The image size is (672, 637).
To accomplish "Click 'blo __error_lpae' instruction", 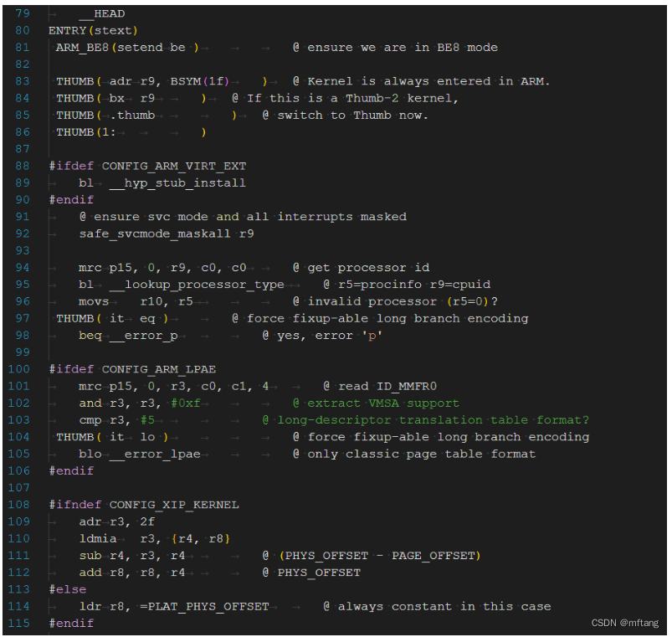I will pyautogui.click(x=140, y=454).
